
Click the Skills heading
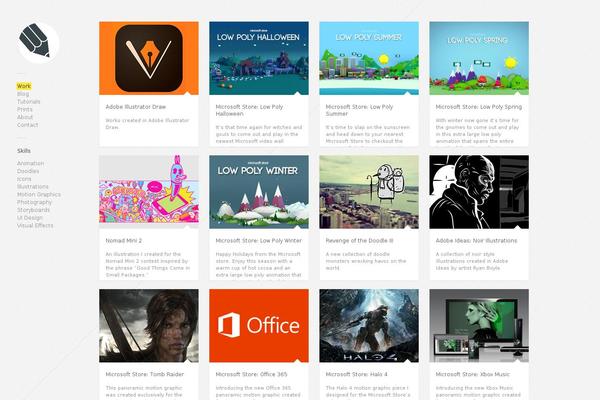coord(24,151)
